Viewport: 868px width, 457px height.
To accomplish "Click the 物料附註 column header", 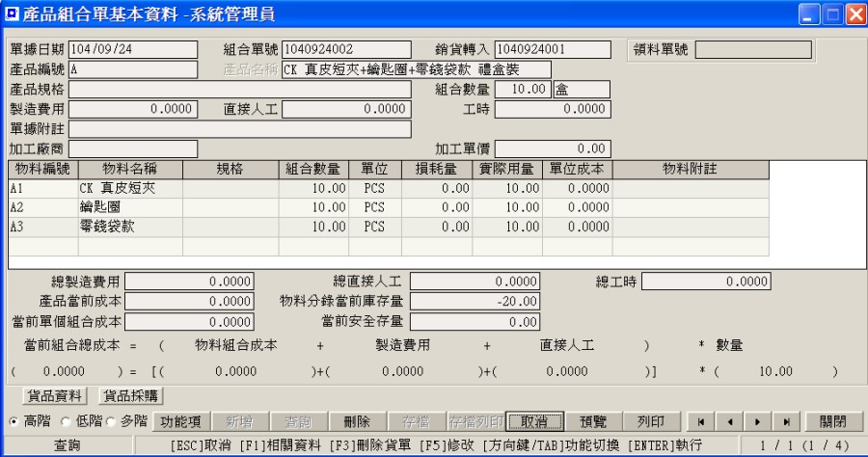I will tap(691, 170).
